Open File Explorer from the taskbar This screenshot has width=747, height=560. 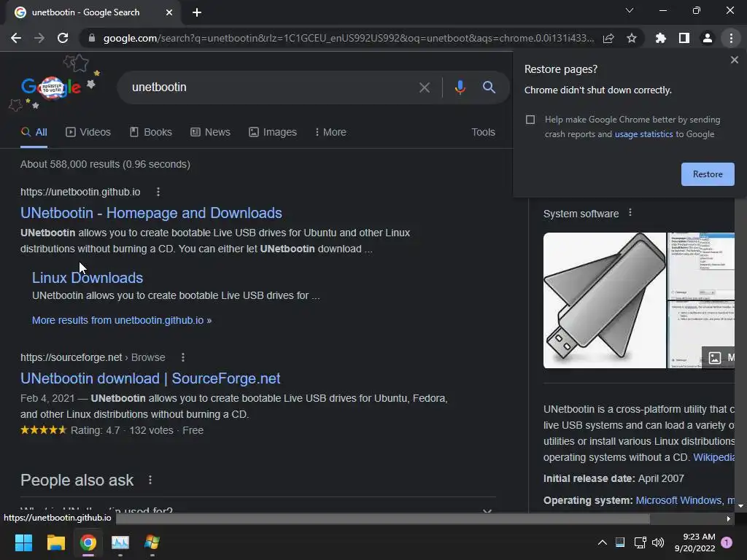point(55,542)
